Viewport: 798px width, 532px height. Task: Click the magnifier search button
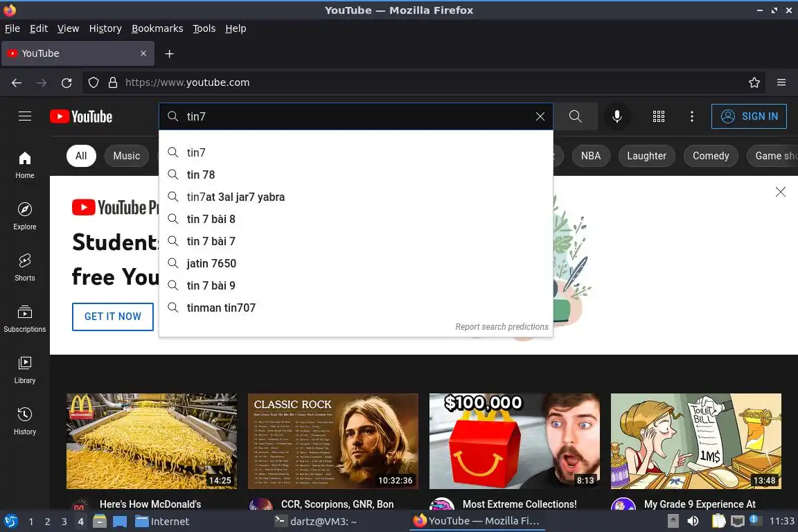(575, 116)
